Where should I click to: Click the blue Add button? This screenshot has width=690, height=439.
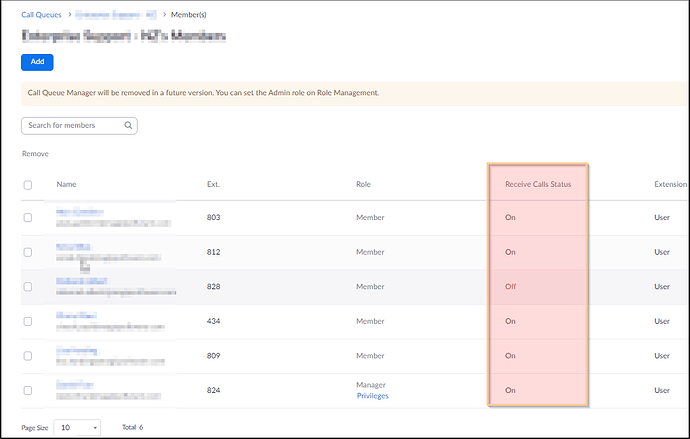[37, 62]
